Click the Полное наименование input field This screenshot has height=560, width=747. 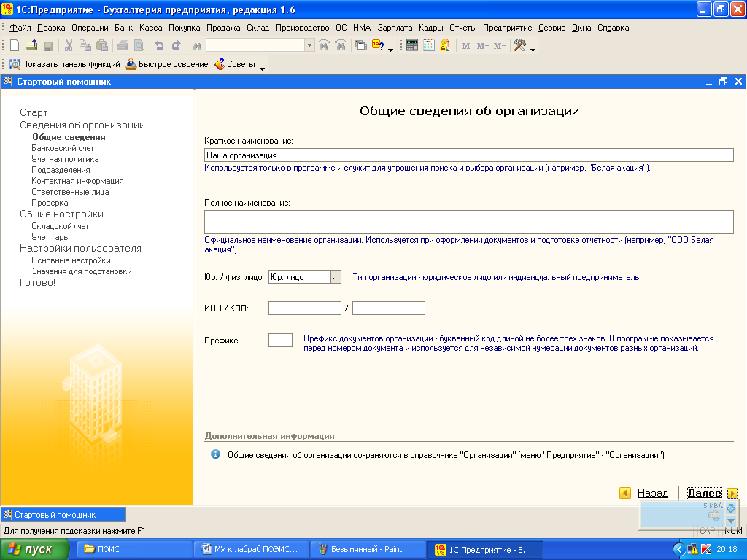469,222
